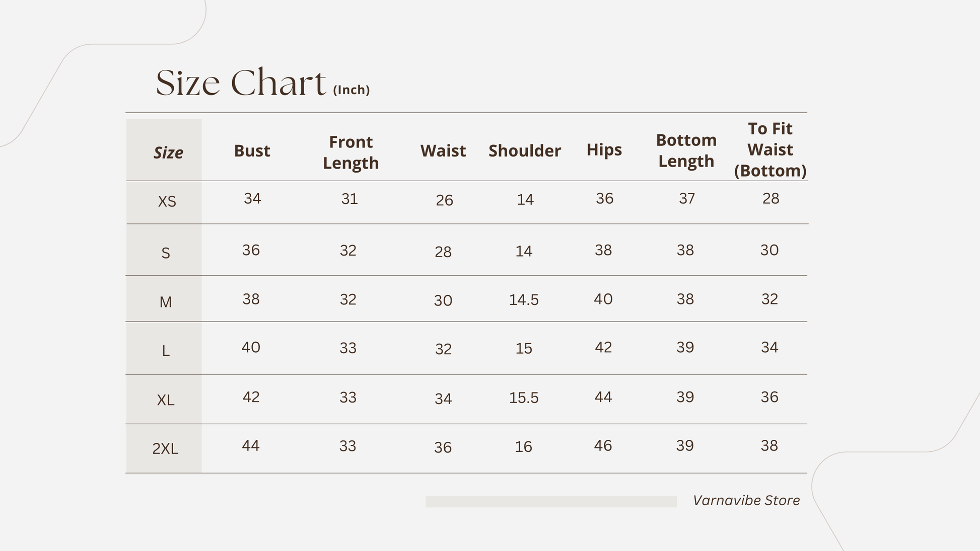The width and height of the screenshot is (980, 551).
Task: Select the Bust column header
Action: pyautogui.click(x=252, y=150)
